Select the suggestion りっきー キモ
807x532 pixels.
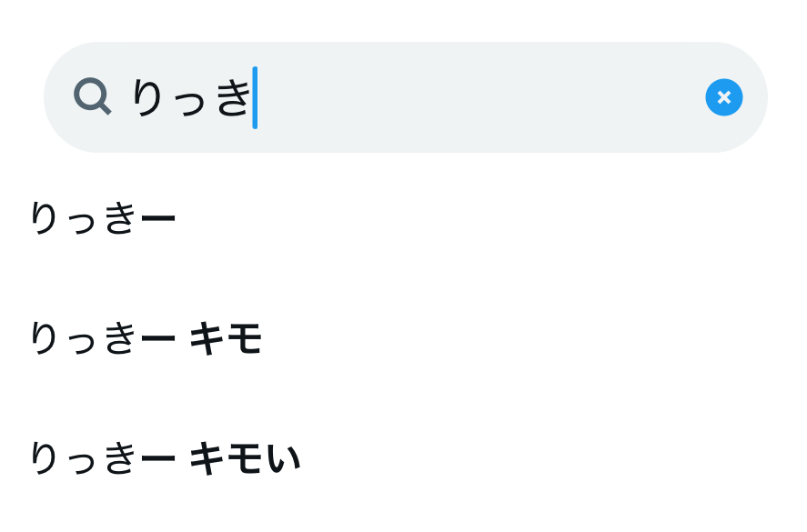[x=146, y=339]
